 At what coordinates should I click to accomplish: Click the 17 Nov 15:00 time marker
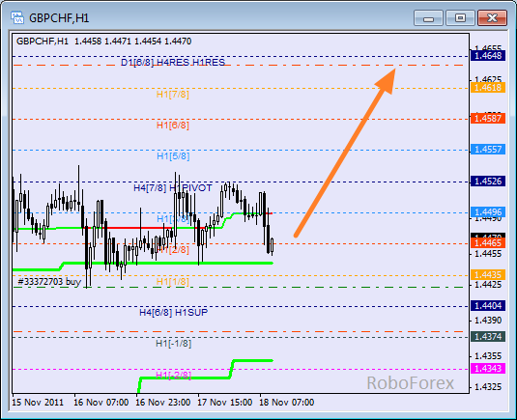coord(225,403)
